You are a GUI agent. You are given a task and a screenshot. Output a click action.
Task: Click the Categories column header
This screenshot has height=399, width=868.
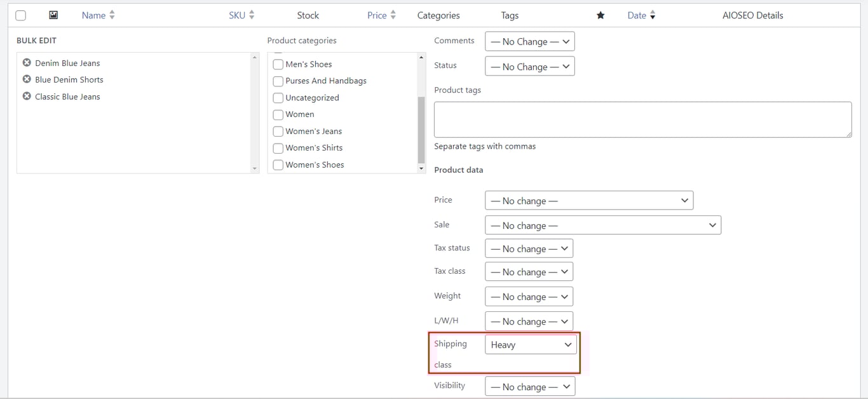pyautogui.click(x=438, y=15)
